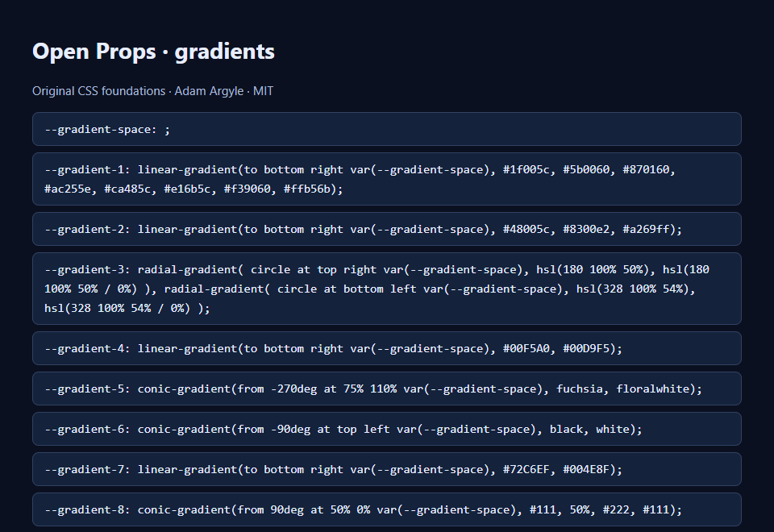Select the --gradient-6 black to white block
Image resolution: width=774 pixels, height=532 pixels.
click(386, 429)
